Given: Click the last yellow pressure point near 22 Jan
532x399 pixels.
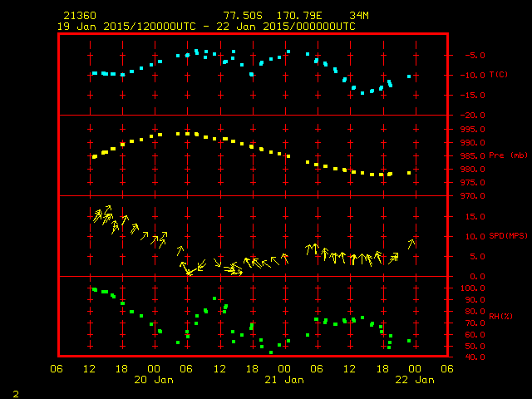Looking at the screenshot, I should [x=409, y=173].
